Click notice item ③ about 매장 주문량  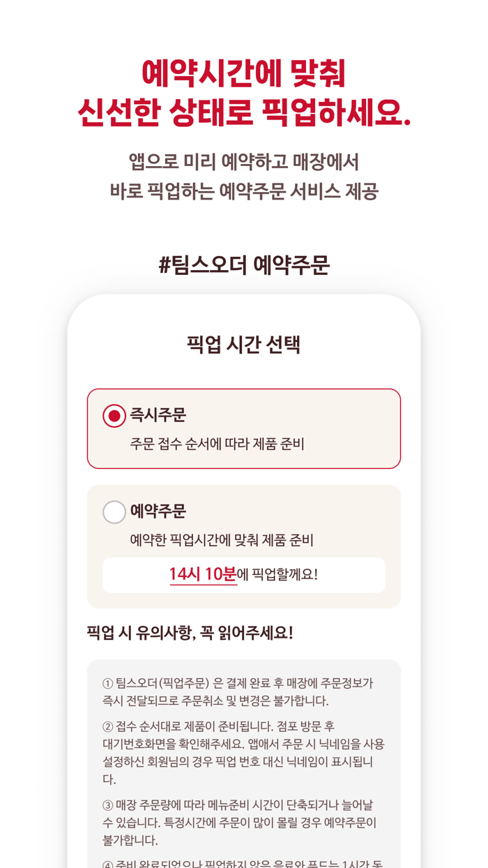click(243, 821)
